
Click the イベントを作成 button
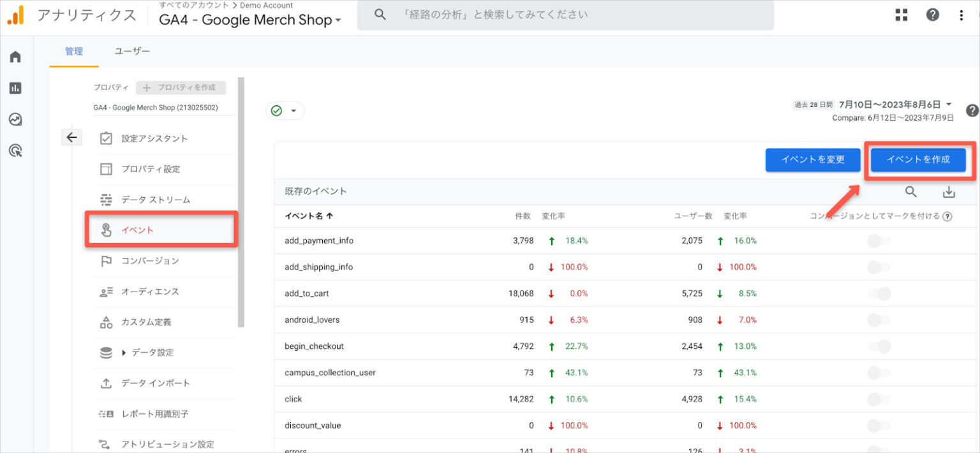[x=917, y=160]
